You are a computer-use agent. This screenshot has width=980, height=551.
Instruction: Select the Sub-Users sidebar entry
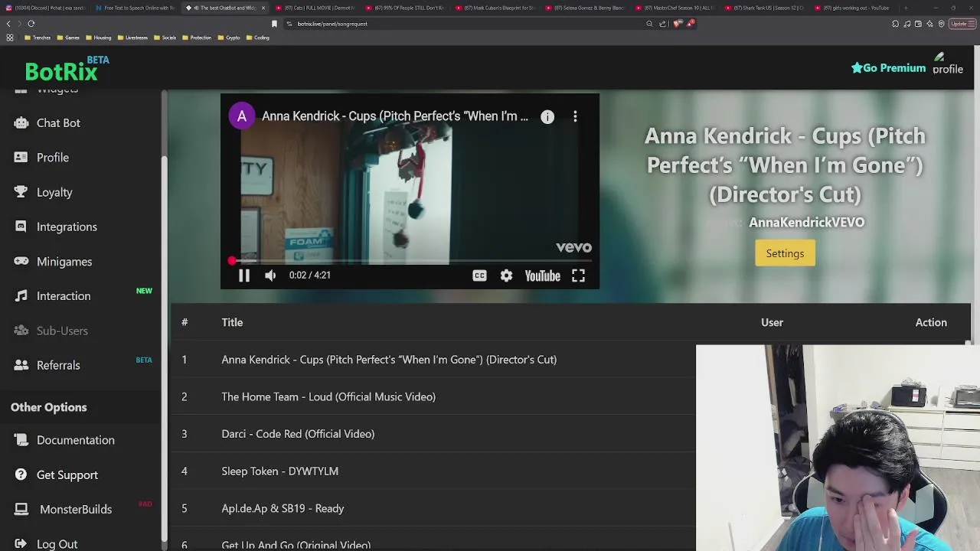pyautogui.click(x=62, y=331)
